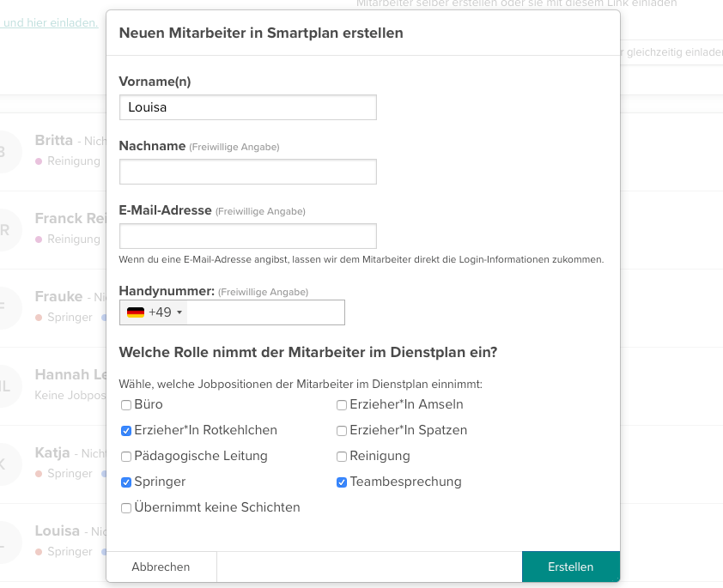Open the +49 country code dropdown
This screenshot has height=588, width=723.
pos(165,312)
